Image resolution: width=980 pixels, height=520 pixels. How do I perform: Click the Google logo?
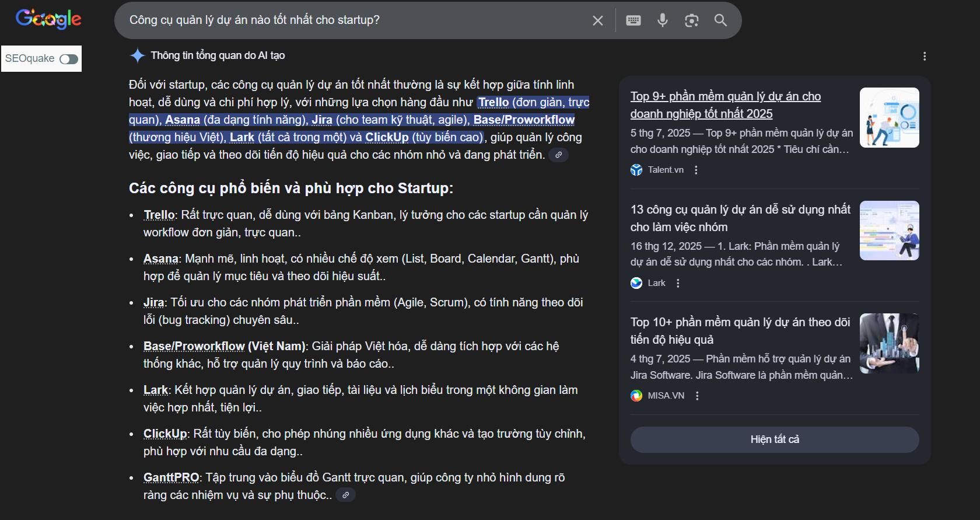(48, 19)
